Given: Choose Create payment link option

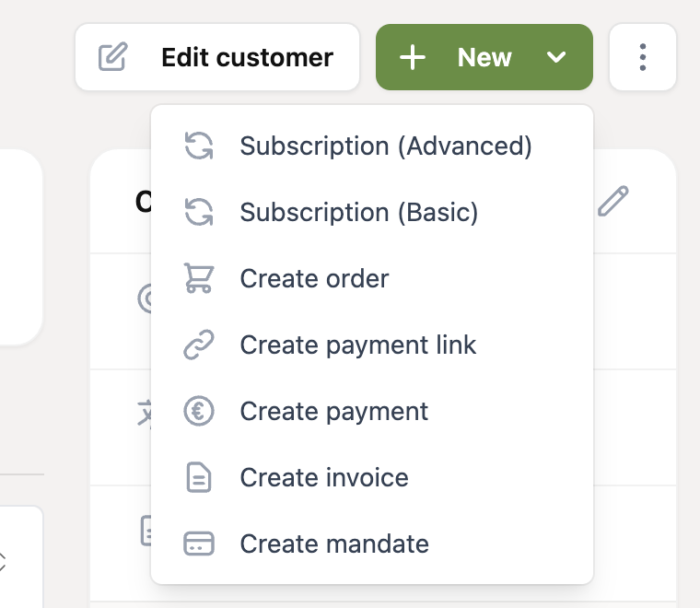Looking at the screenshot, I should click(372, 345).
